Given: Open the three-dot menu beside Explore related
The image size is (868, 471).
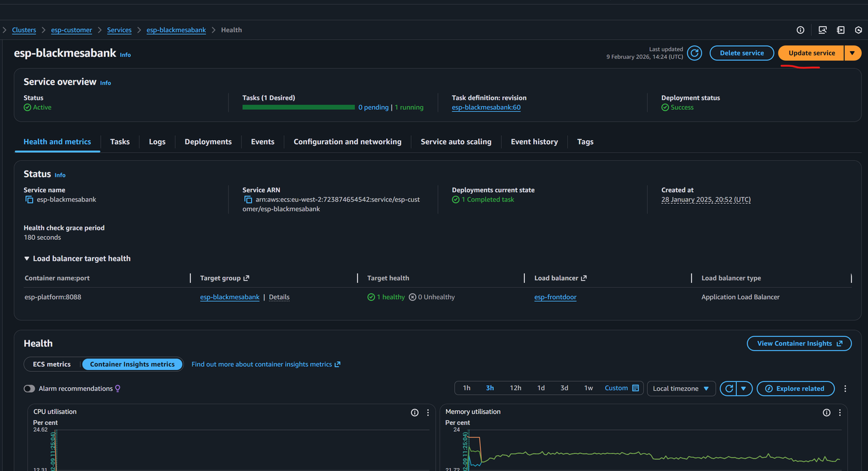Looking at the screenshot, I should [x=845, y=388].
